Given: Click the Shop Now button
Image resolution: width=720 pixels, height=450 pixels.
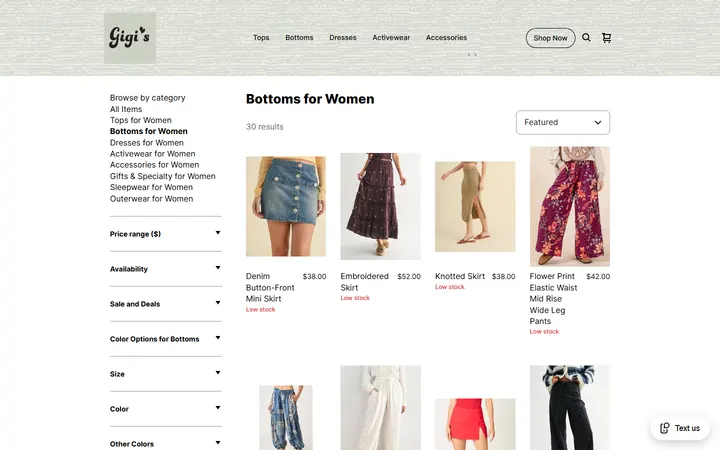Looking at the screenshot, I should (x=550, y=38).
